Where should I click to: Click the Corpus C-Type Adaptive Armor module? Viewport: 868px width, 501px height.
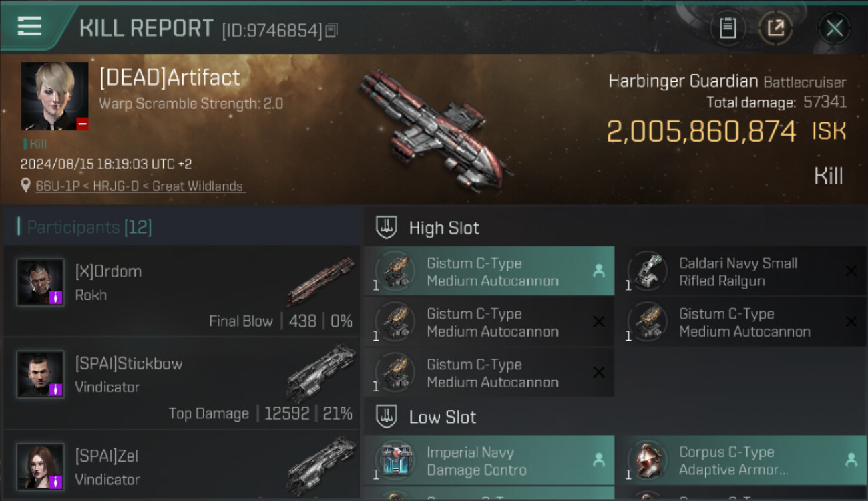coord(746,460)
